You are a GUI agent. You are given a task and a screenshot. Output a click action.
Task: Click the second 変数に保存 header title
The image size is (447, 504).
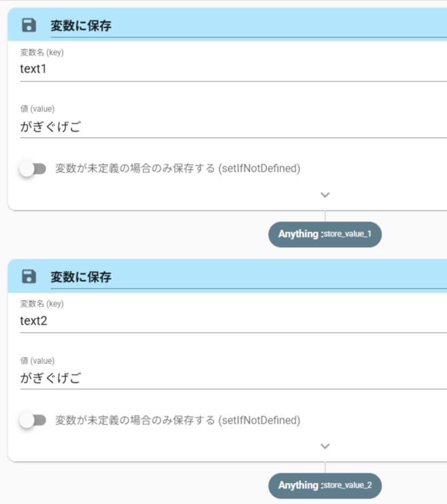[81, 277]
